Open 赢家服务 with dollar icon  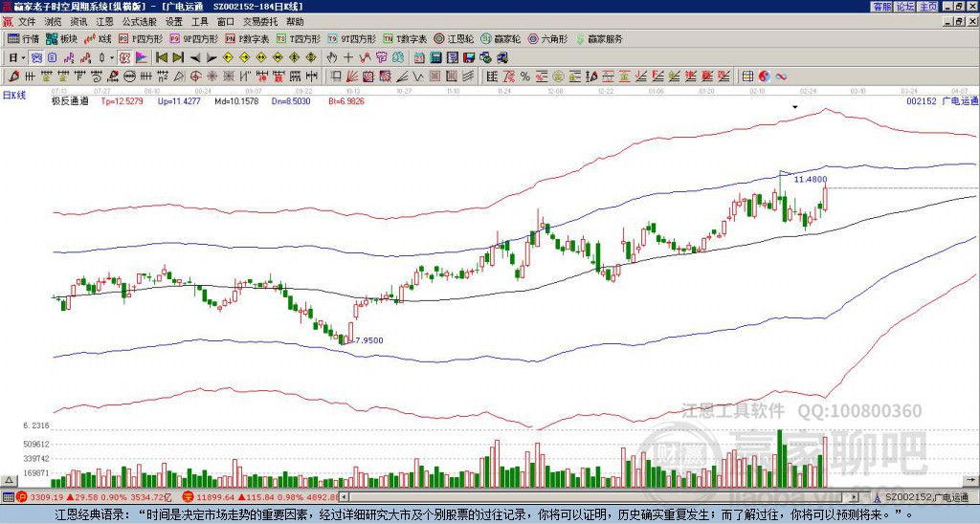(x=599, y=39)
